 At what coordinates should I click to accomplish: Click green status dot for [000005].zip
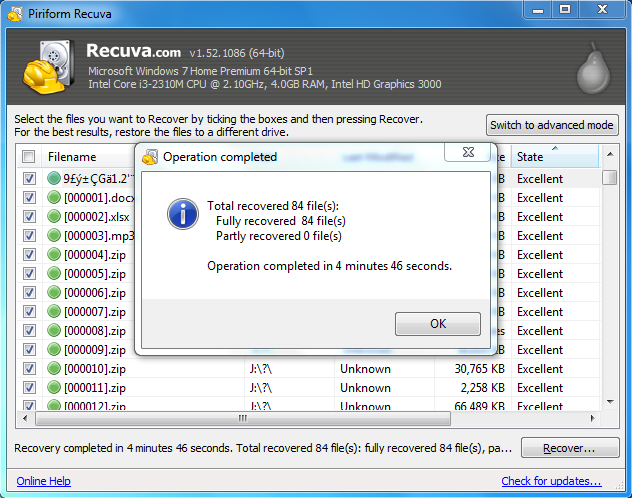[54, 274]
